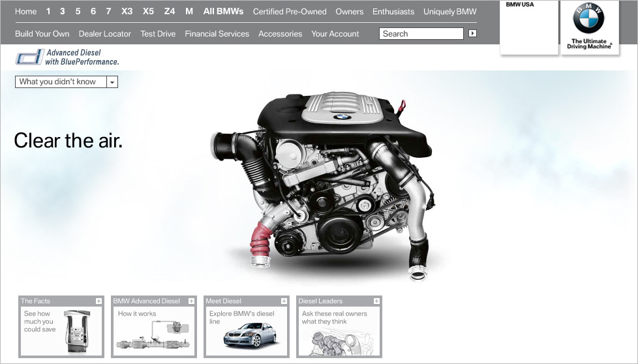Expand BMW Advanced Diesel plus icon
Screen dimensions: 638x364
(x=191, y=301)
